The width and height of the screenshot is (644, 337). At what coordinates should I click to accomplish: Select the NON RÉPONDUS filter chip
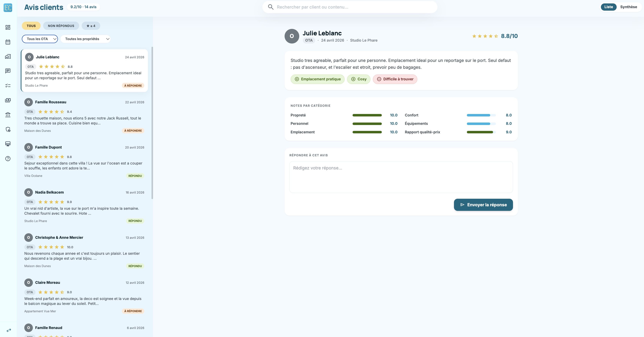coord(61,26)
